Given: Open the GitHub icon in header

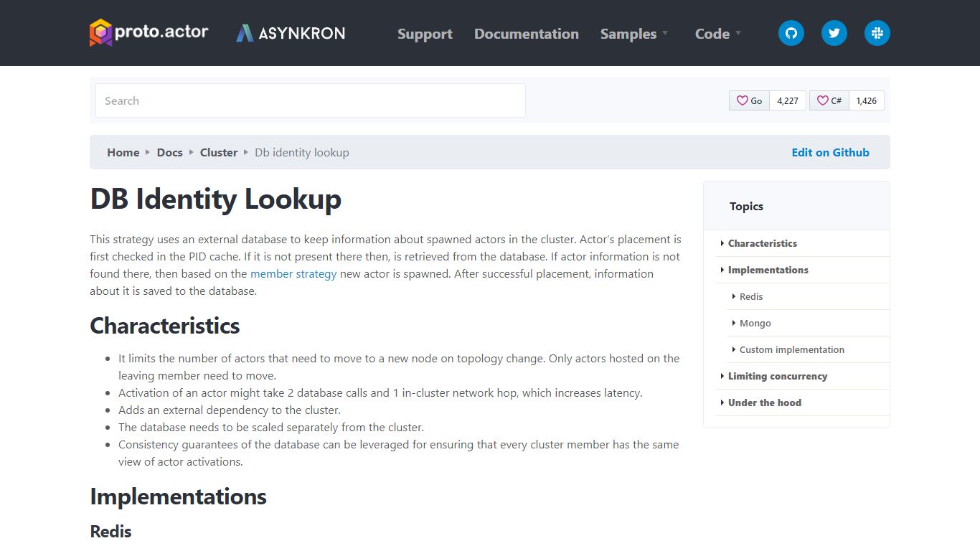Looking at the screenshot, I should (791, 33).
